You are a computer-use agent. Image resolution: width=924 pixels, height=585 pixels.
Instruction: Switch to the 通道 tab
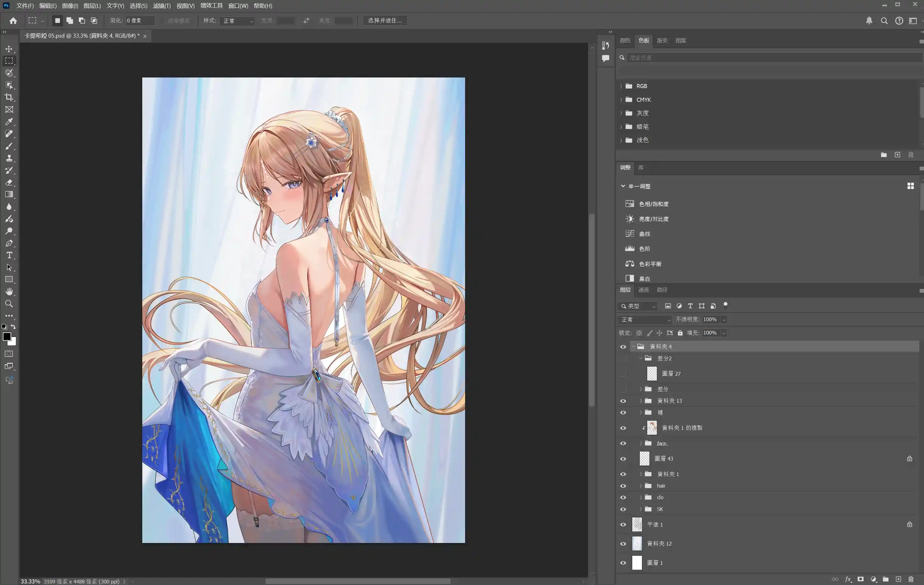pos(643,290)
